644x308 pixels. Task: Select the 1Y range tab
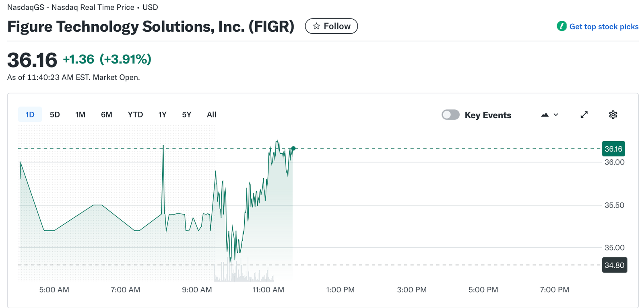pyautogui.click(x=162, y=115)
